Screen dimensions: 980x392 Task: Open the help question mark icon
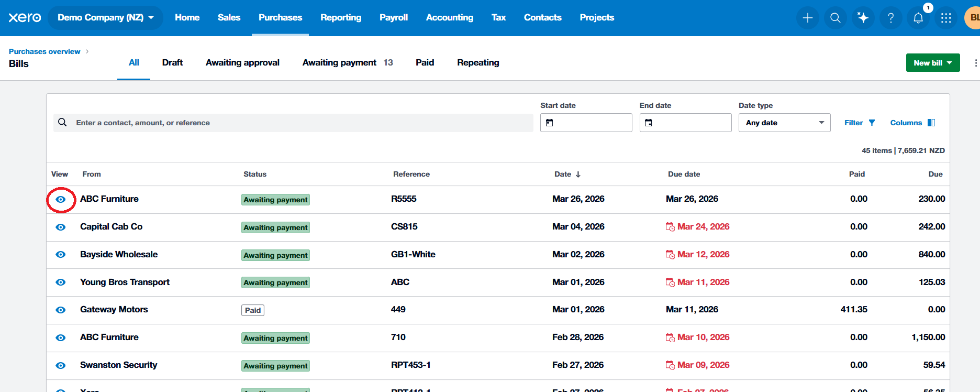890,18
